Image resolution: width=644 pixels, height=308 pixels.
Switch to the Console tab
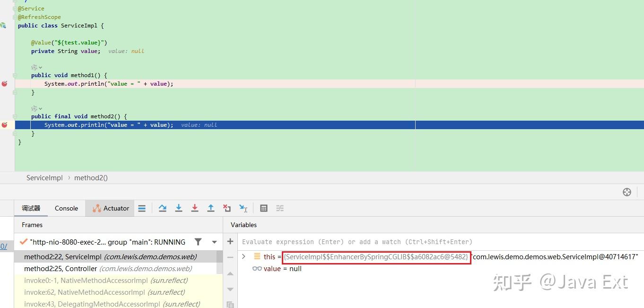(x=66, y=208)
